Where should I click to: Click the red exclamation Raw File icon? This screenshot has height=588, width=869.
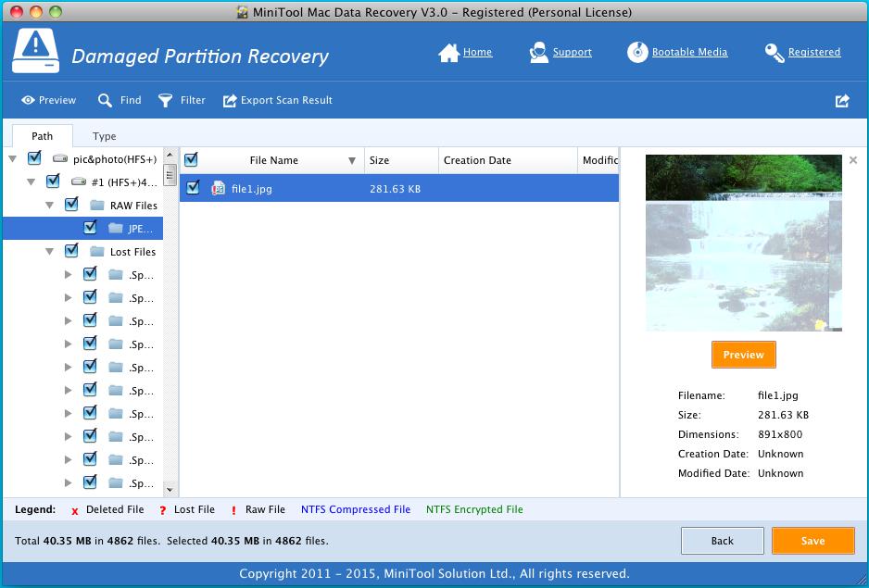coord(233,510)
